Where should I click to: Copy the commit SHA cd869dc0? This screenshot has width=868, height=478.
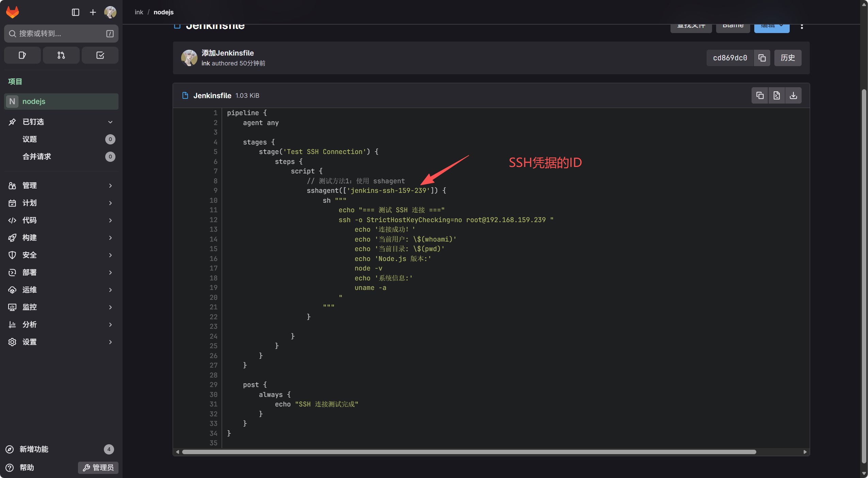(x=762, y=58)
